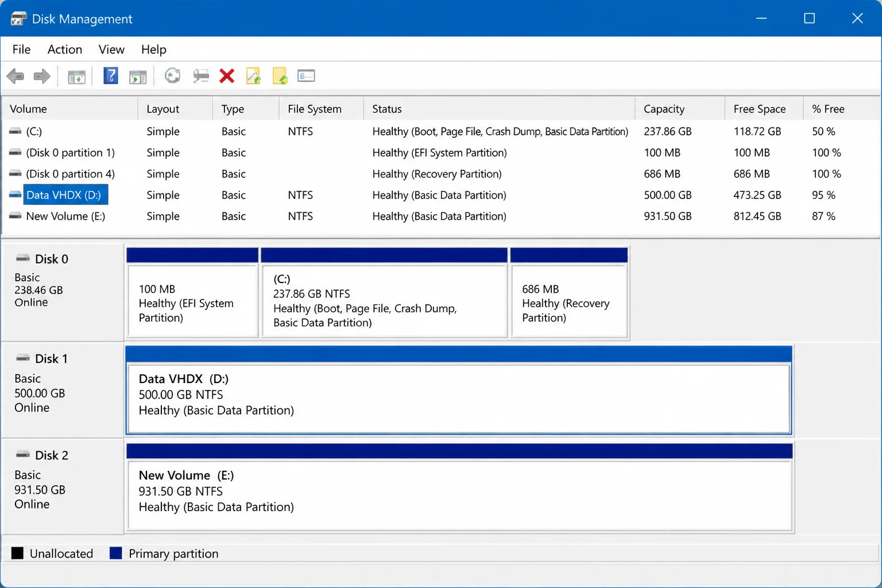The image size is (882, 588).
Task: Open the Help menu
Action: tap(154, 49)
